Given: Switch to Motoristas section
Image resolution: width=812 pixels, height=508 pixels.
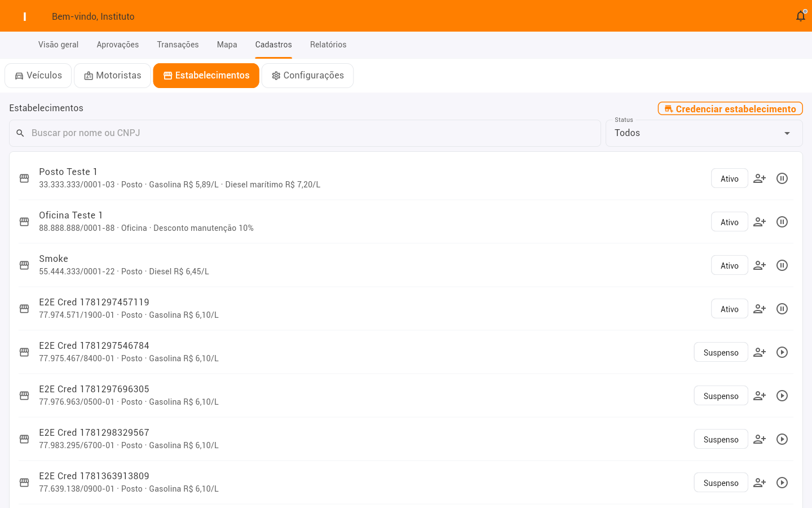Looking at the screenshot, I should click(113, 76).
